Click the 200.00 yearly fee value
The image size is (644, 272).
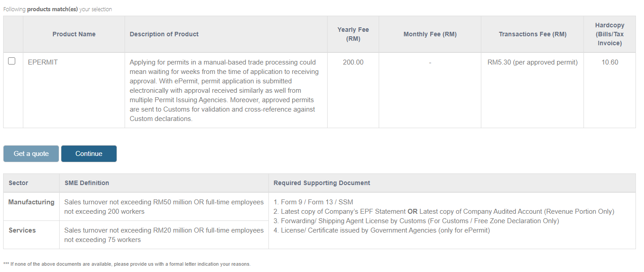353,62
